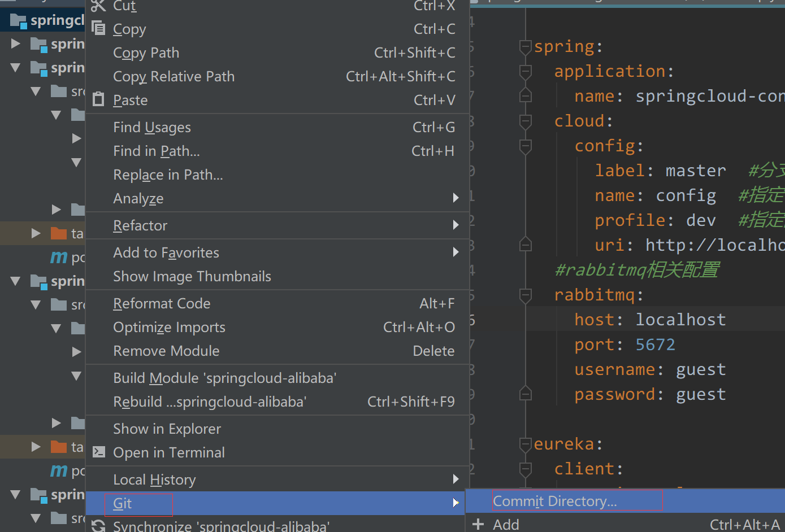Click the terminal icon beside Open in Terminal

(x=98, y=452)
